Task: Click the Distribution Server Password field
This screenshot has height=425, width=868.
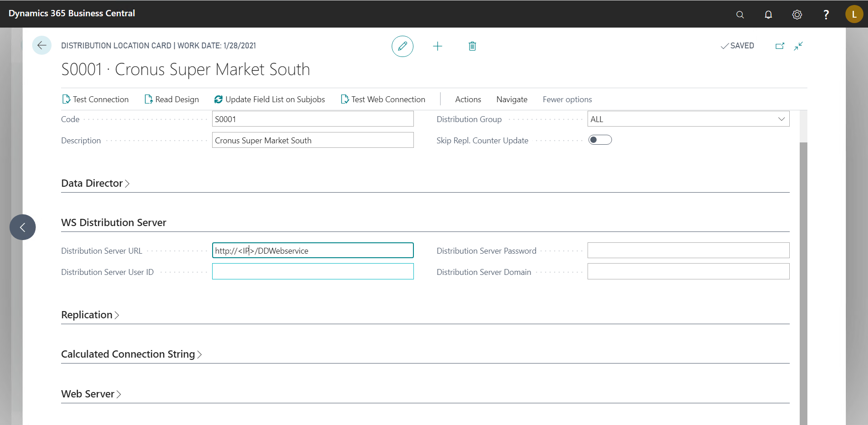Action: pyautogui.click(x=688, y=250)
